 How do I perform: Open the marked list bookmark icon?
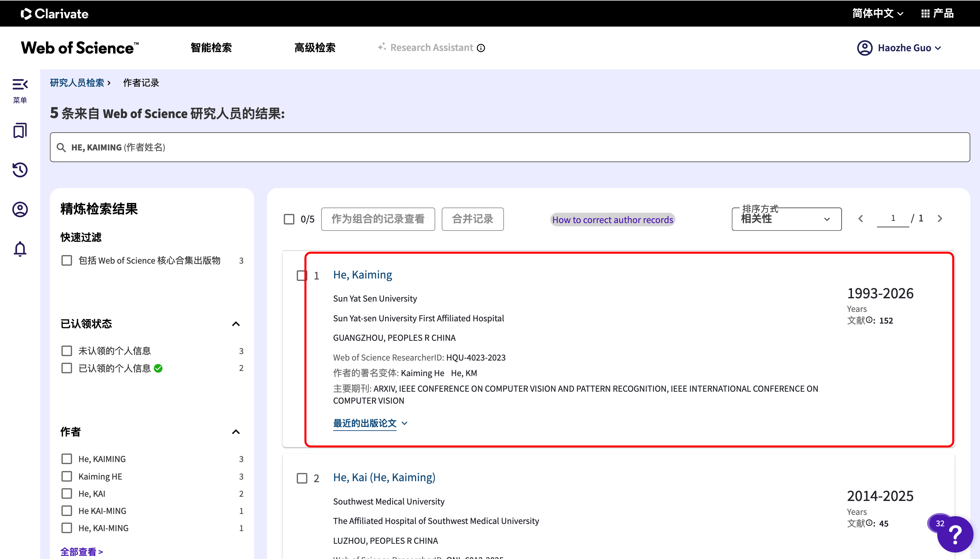point(20,131)
